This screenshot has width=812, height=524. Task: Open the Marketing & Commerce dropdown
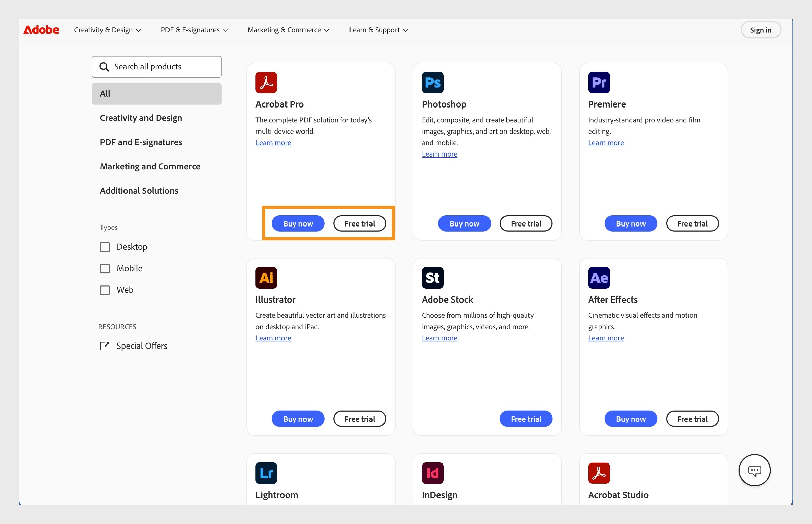click(x=288, y=30)
